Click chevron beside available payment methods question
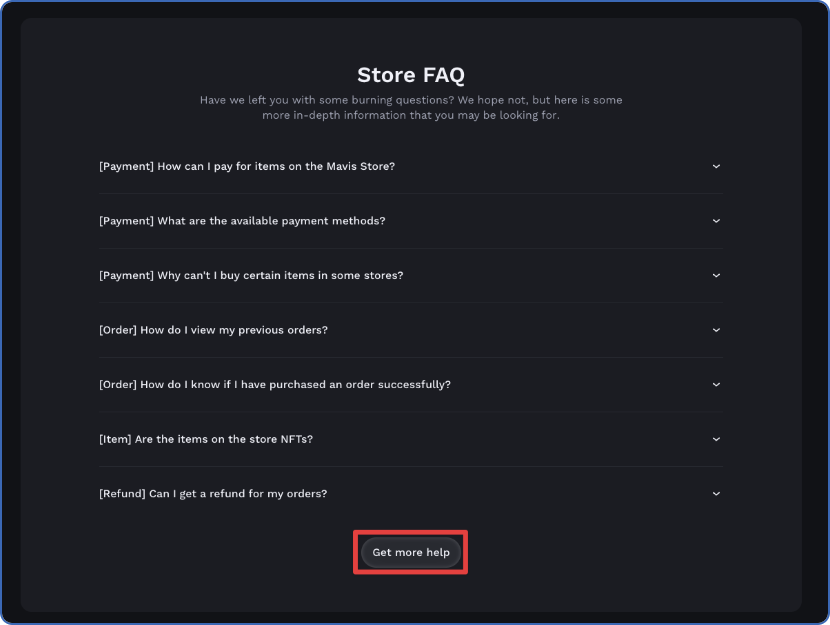This screenshot has width=830, height=625. (716, 221)
